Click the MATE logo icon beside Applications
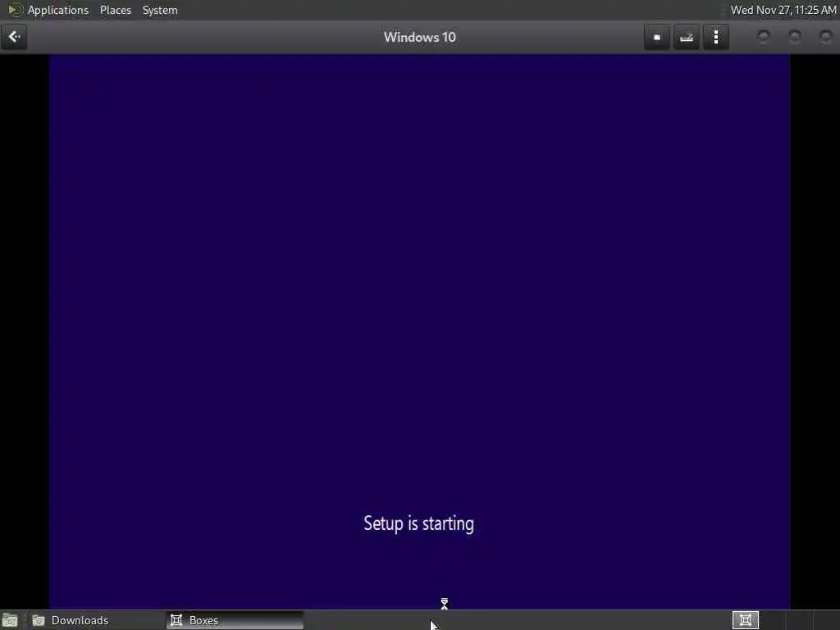This screenshot has width=840, height=630. tap(16, 10)
